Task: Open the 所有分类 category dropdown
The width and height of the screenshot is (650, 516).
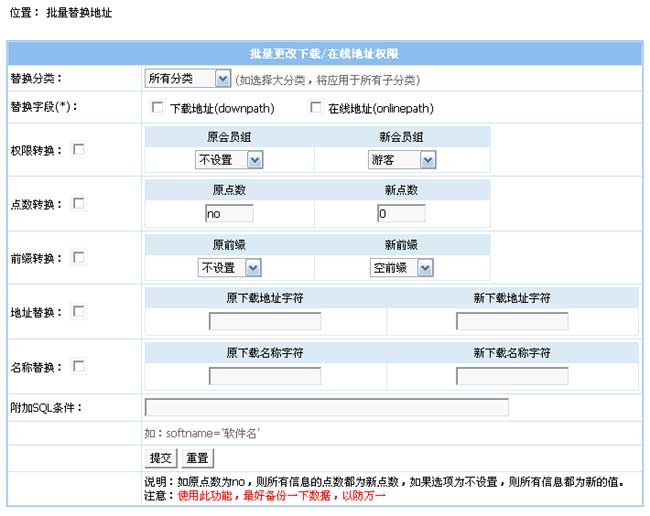Action: (x=188, y=79)
